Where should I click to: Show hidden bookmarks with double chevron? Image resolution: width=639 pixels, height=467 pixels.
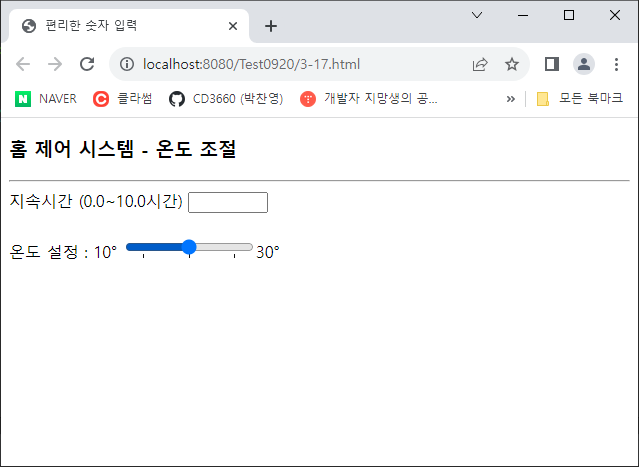tap(510, 99)
